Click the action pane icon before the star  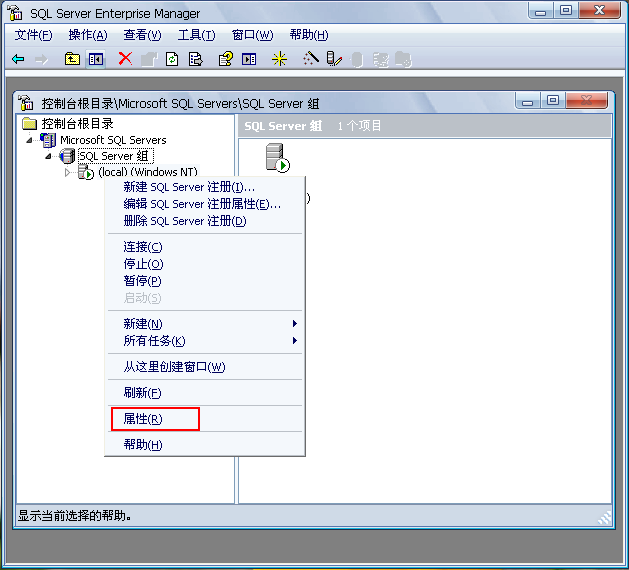pyautogui.click(x=249, y=59)
